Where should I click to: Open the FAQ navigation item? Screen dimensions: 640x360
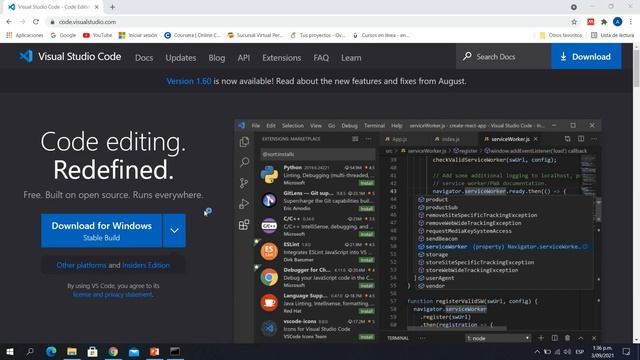pos(321,58)
